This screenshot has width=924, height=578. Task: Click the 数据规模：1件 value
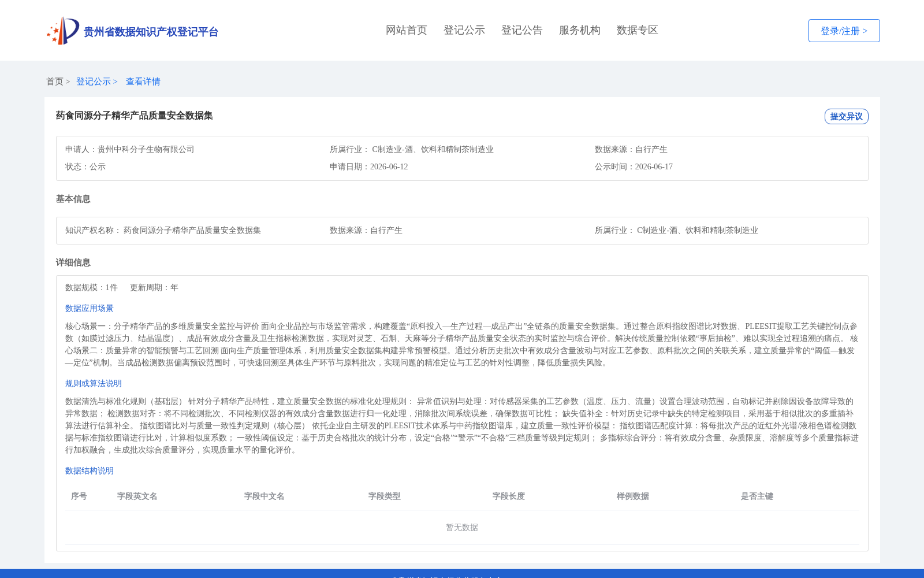pos(91,287)
